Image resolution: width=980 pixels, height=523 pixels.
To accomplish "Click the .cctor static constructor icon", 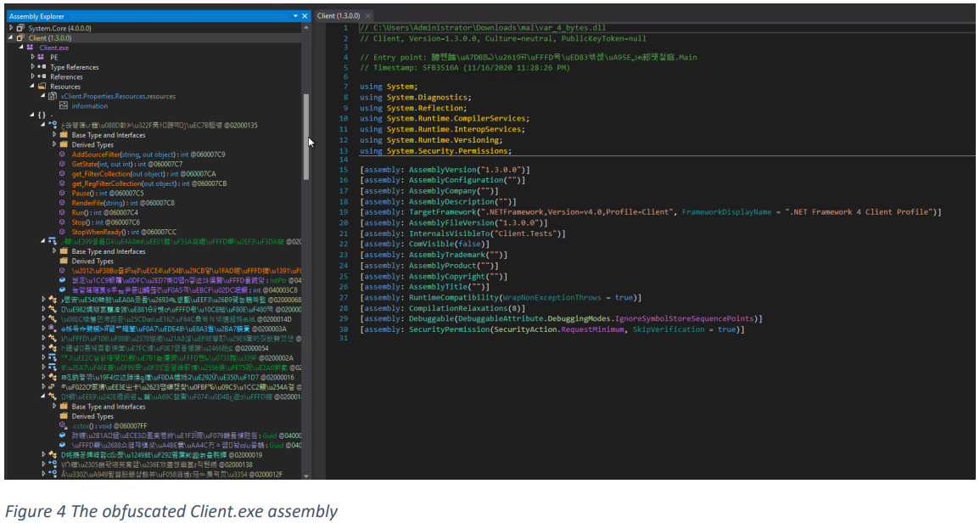I will click(62, 426).
